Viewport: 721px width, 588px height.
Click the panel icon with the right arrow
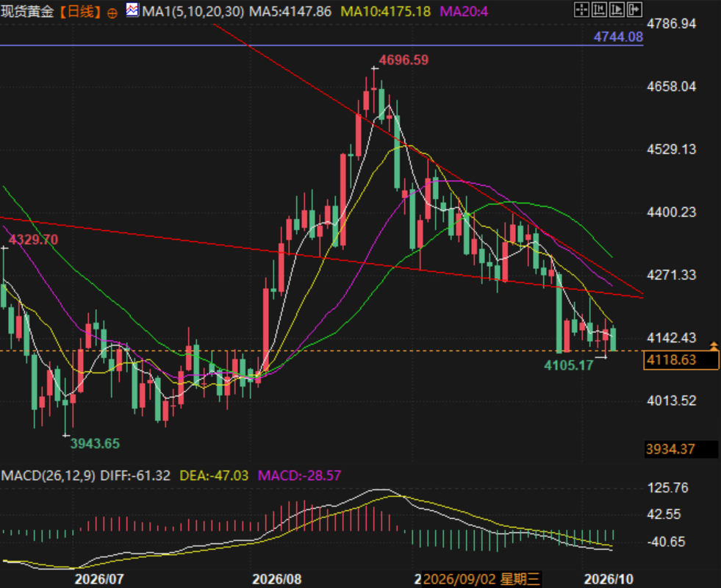click(x=634, y=10)
